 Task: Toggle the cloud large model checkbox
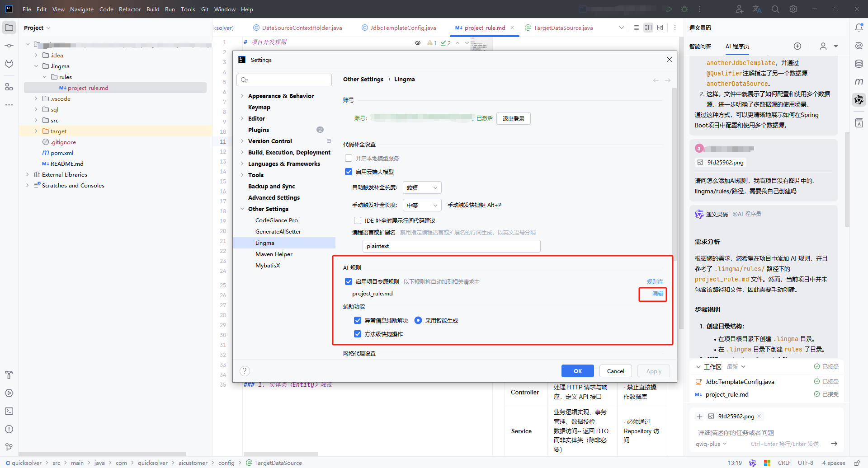[349, 172]
